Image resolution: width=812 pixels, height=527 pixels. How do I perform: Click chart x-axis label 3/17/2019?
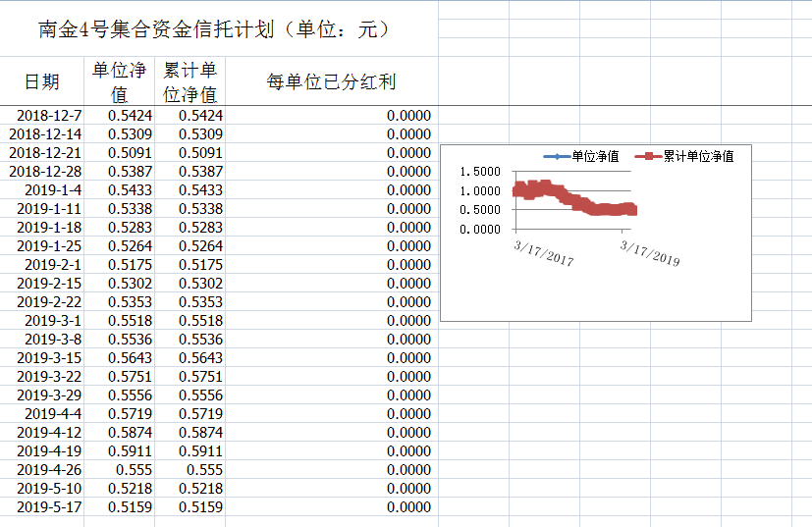[650, 253]
